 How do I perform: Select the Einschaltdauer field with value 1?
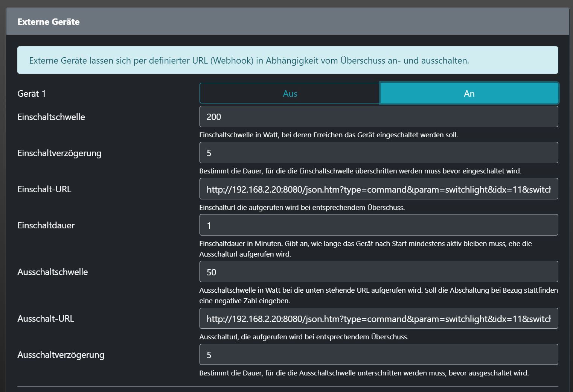378,225
